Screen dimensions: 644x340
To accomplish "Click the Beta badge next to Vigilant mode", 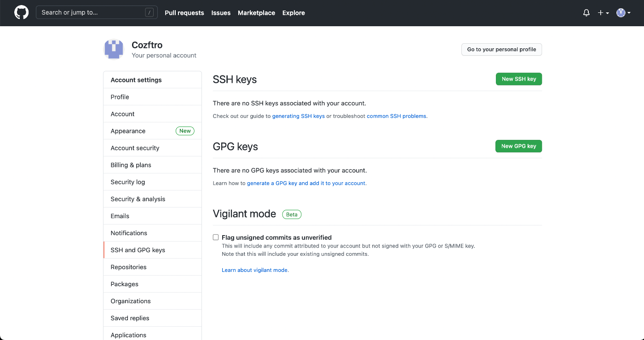I will (292, 214).
